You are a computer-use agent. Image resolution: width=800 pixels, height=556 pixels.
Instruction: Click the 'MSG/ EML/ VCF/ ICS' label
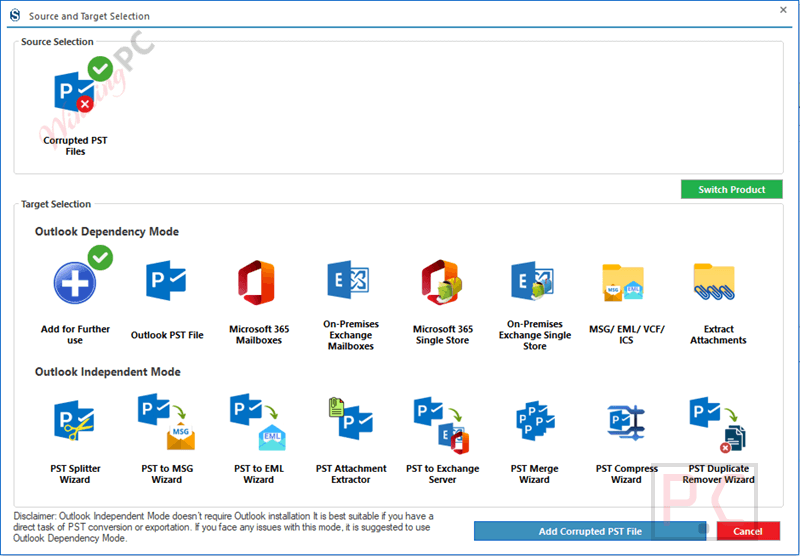627,335
